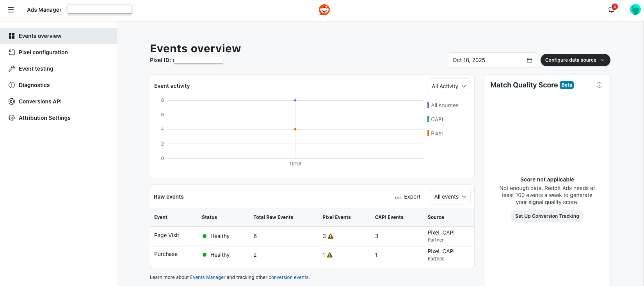Click Pixel Events column header

coord(336,217)
